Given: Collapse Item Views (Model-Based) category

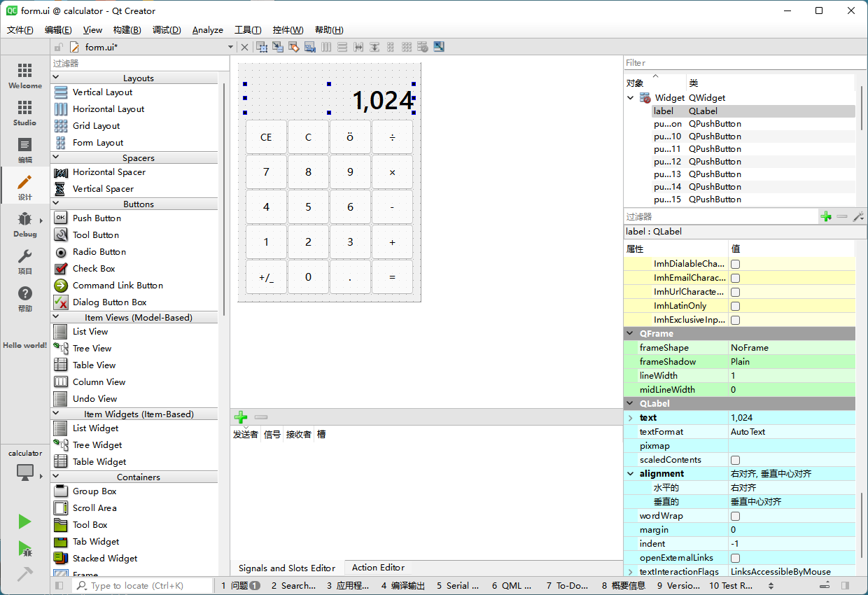Looking at the screenshot, I should point(57,317).
